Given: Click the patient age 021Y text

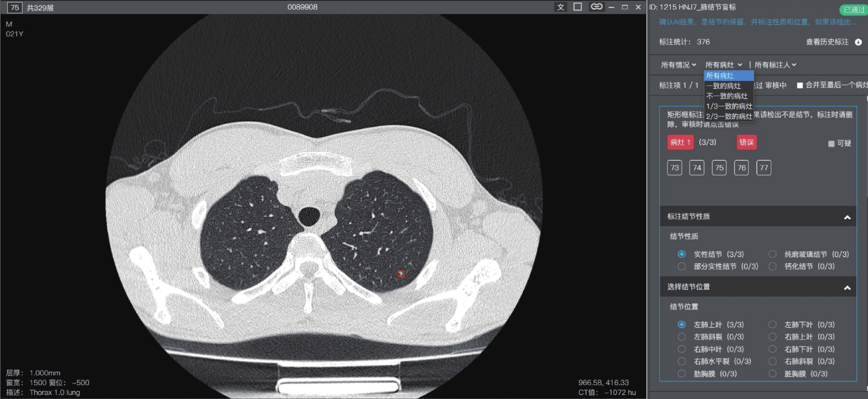Looking at the screenshot, I should [x=14, y=34].
